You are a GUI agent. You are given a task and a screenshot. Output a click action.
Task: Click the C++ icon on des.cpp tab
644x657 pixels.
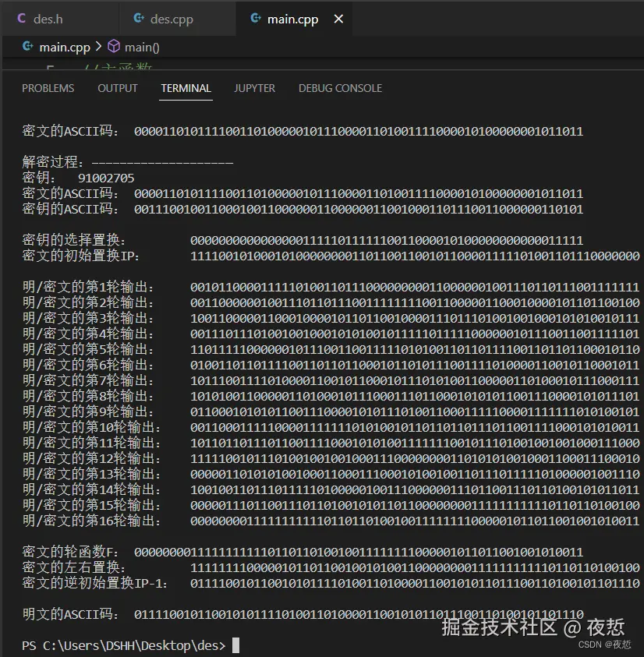coord(139,19)
